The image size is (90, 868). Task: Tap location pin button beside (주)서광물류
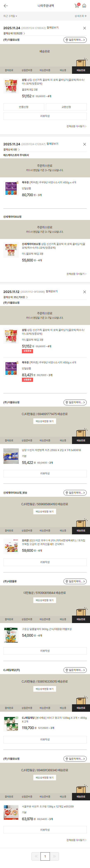(75, 581)
